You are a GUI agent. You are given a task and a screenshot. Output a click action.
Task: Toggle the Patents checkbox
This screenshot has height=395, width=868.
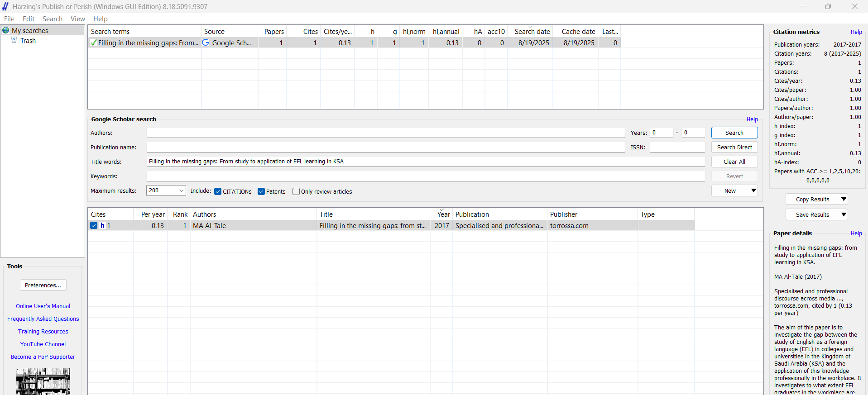(x=261, y=191)
